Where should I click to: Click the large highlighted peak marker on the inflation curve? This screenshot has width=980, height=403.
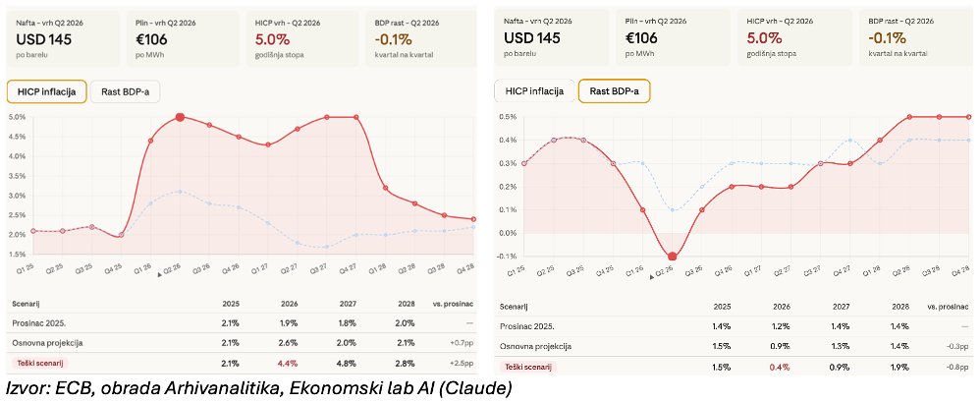point(181,117)
